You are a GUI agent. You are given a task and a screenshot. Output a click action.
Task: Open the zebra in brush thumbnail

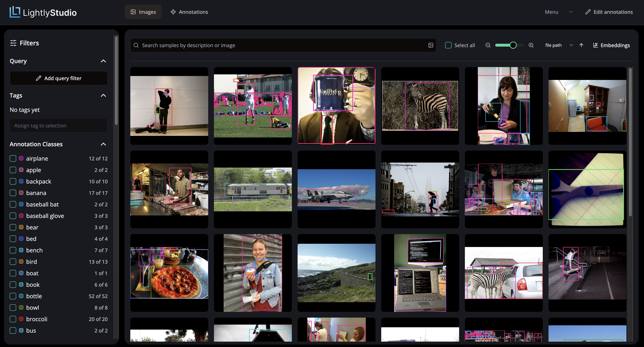[x=420, y=106]
